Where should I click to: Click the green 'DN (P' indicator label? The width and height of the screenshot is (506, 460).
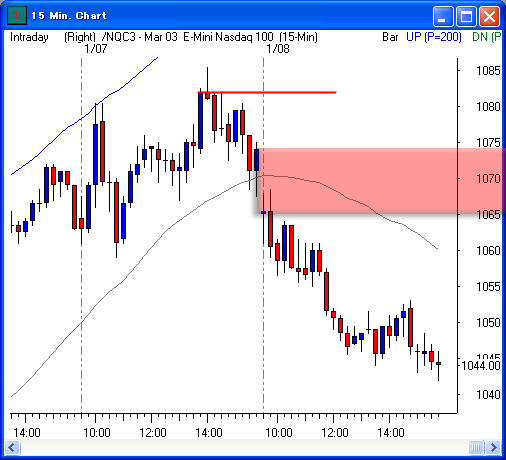[x=486, y=37]
